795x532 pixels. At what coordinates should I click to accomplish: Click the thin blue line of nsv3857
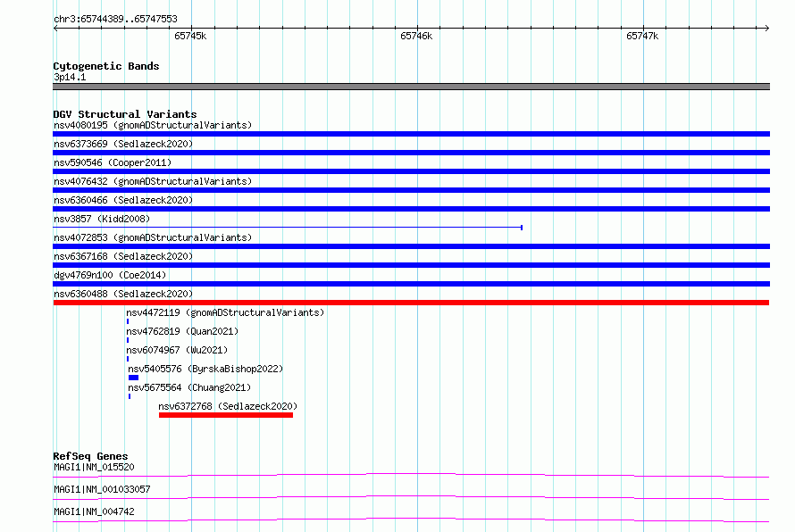(x=288, y=228)
